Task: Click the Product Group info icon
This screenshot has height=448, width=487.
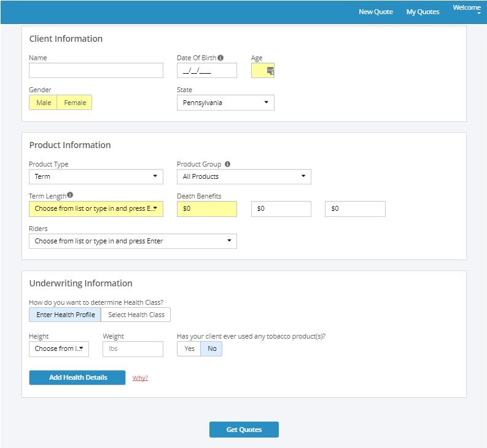Action: click(227, 164)
